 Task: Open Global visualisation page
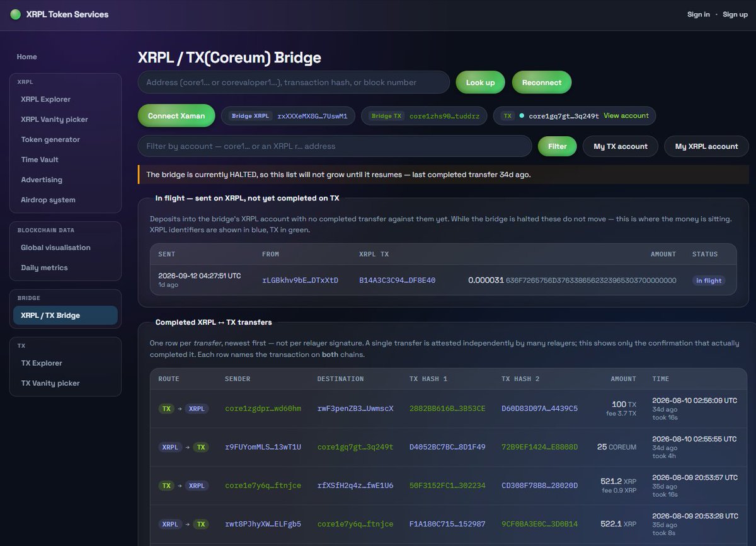click(55, 248)
